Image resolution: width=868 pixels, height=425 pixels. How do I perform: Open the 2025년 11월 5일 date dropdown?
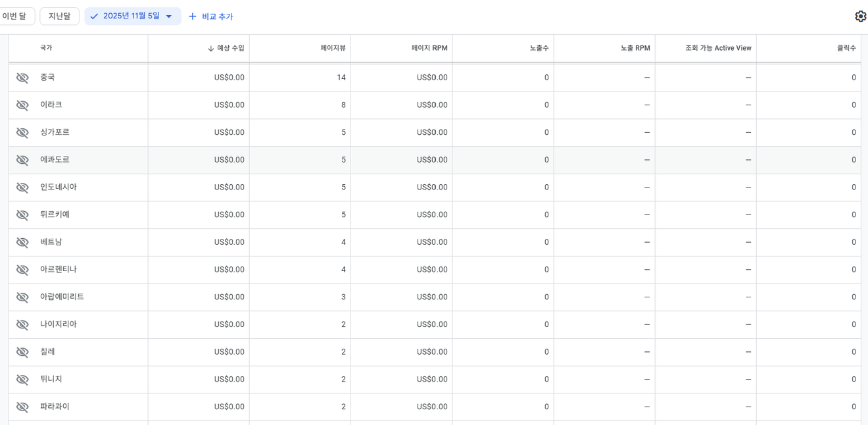point(133,16)
